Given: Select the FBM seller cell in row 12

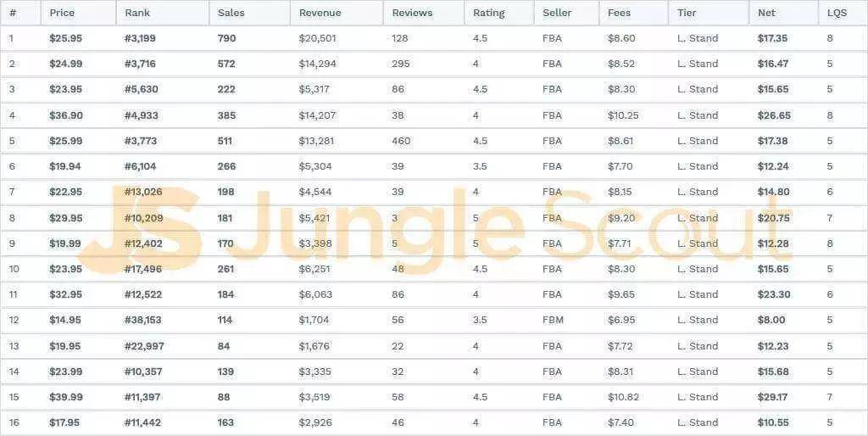Looking at the screenshot, I should pos(553,320).
